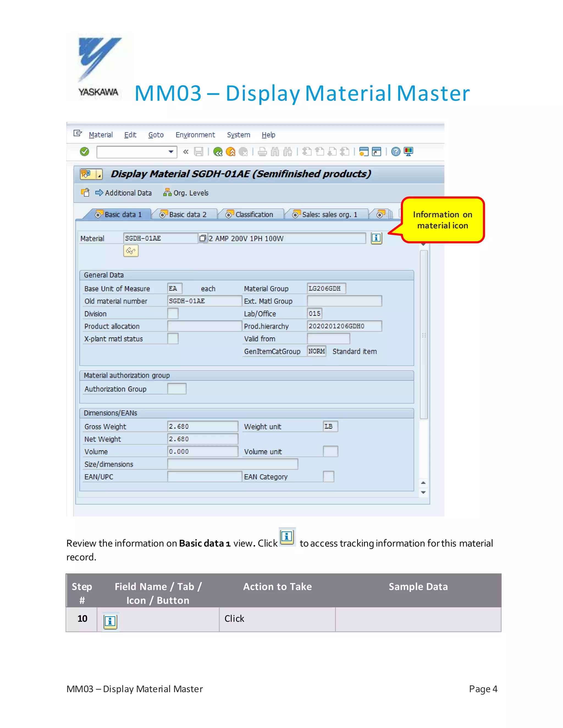This screenshot has height=728, width=563.
Task: Click the Find Next binoculars icon
Action: click(288, 152)
